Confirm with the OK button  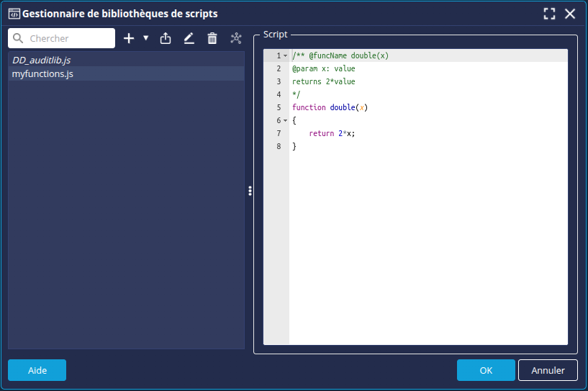pyautogui.click(x=486, y=370)
